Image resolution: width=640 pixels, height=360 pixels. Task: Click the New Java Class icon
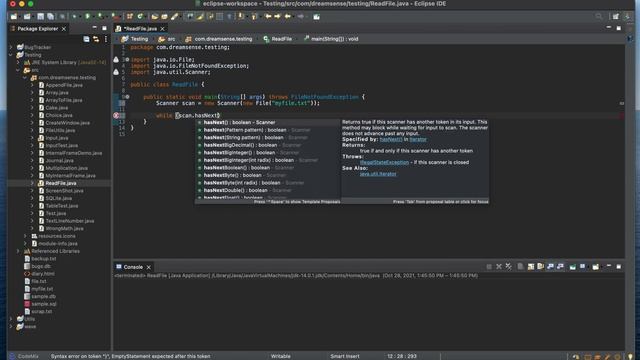click(x=140, y=16)
